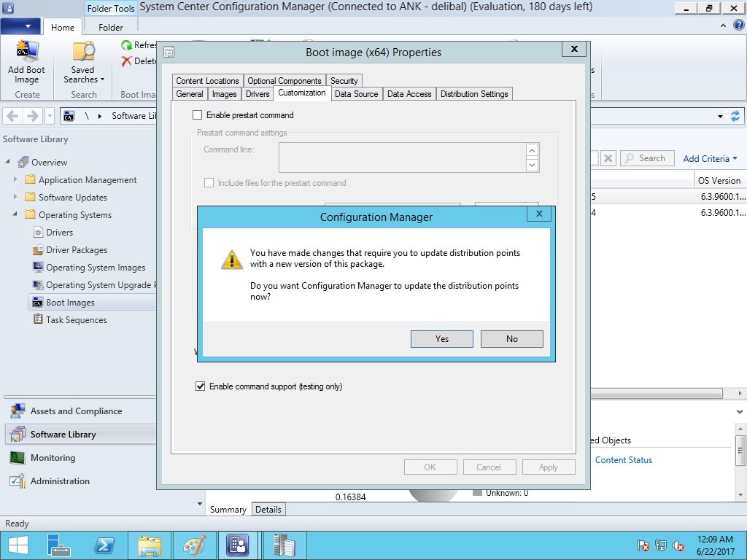
Task: Open the Content Status link
Action: pos(623,460)
